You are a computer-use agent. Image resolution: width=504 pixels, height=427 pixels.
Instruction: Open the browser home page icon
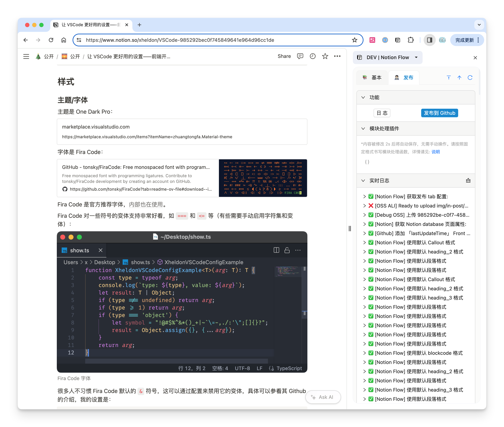[64, 40]
